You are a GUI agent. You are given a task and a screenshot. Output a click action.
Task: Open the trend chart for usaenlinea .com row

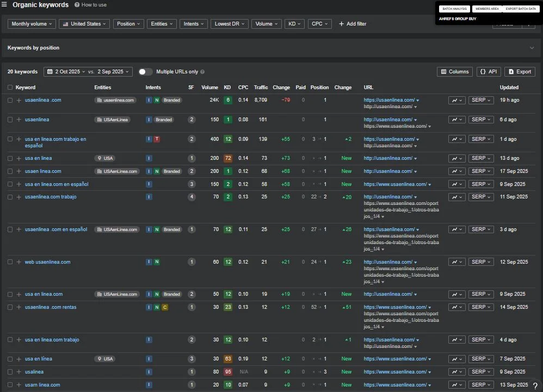coord(457,100)
